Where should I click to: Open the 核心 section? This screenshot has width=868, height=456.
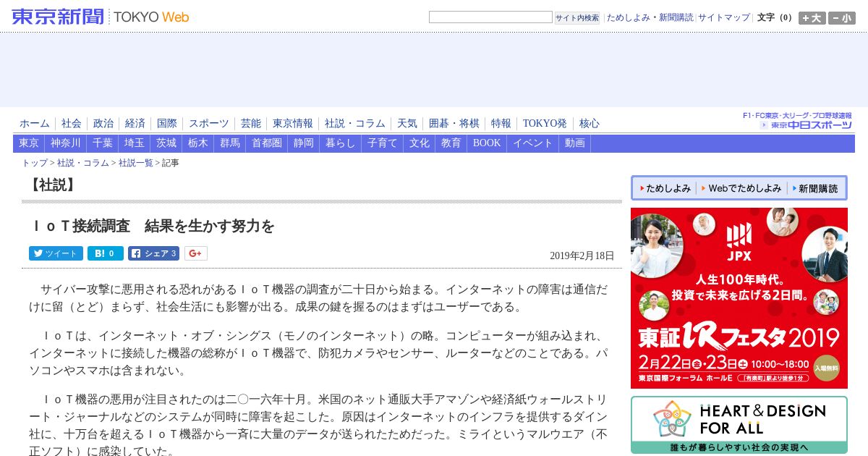590,124
